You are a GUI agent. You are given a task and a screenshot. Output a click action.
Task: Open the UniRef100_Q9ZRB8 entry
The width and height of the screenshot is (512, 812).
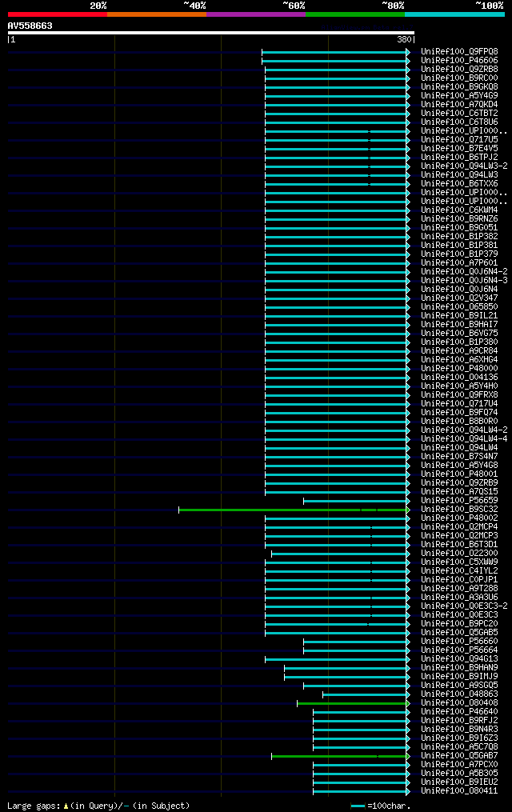click(459, 70)
